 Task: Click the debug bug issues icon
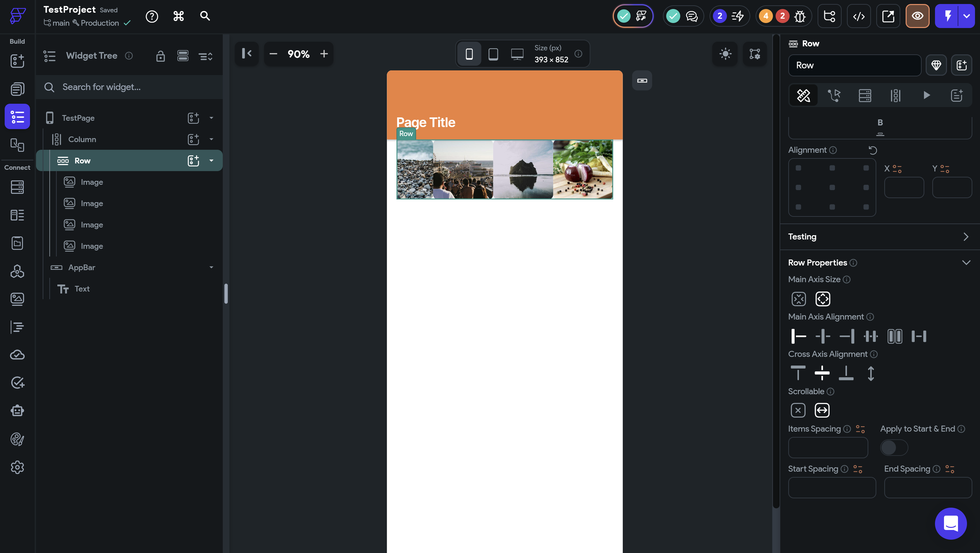coord(800,16)
